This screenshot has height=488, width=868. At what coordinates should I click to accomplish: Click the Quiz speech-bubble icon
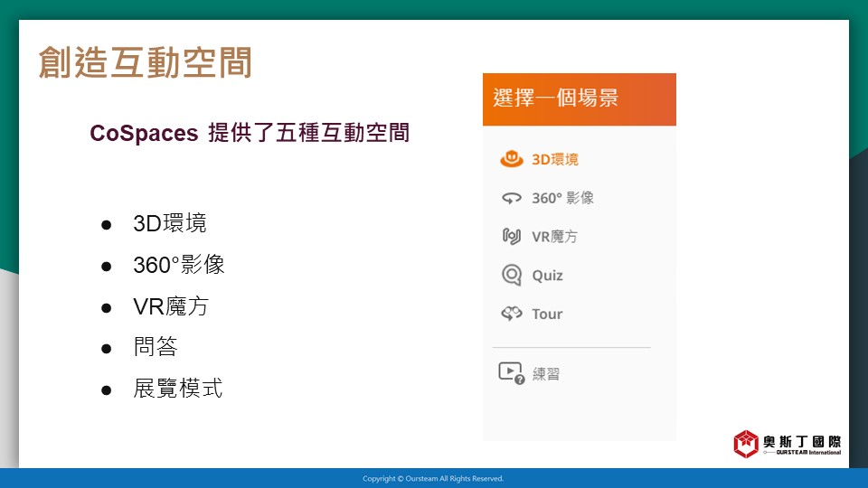pos(512,275)
